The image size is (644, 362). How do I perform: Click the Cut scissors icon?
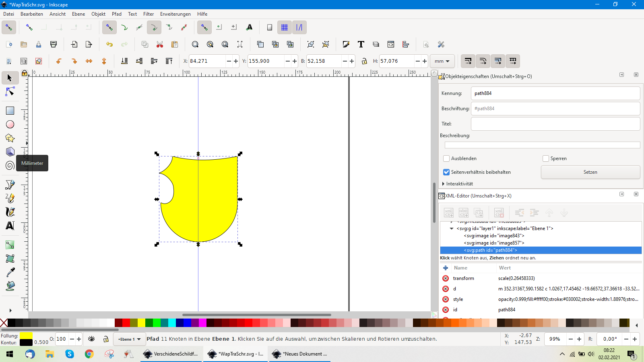coord(160,44)
